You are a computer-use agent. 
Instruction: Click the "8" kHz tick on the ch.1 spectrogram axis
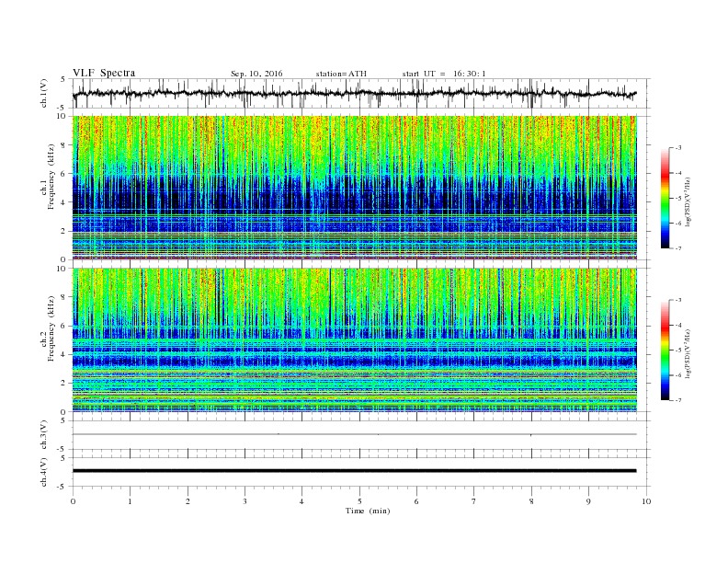coord(64,145)
